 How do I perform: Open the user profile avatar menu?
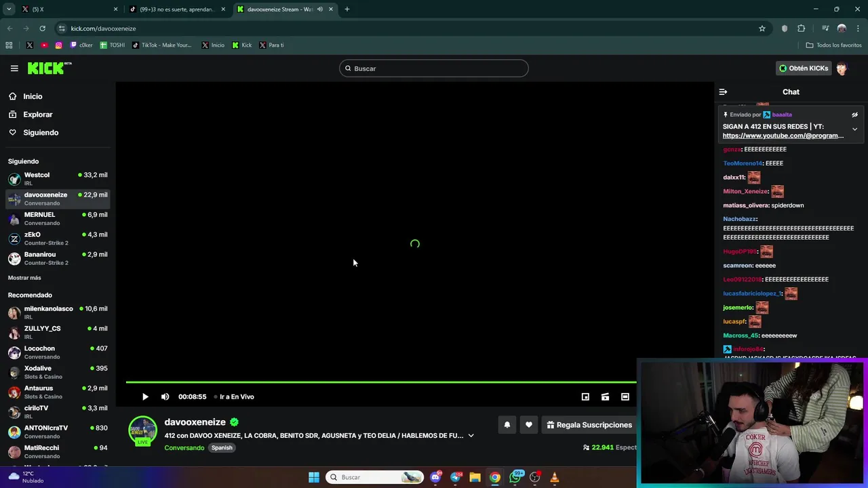coord(842,68)
